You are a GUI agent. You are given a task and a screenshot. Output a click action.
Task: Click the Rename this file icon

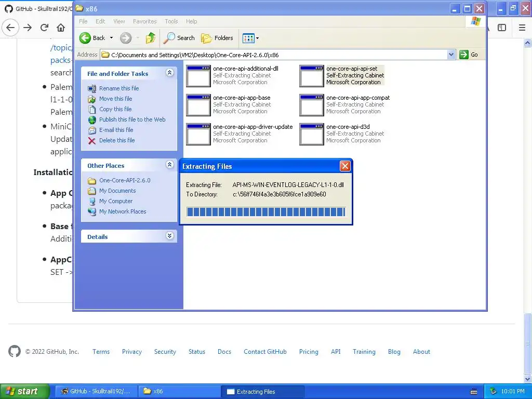(x=92, y=88)
